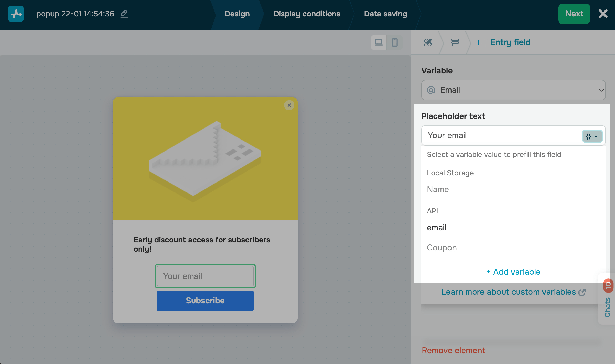Close the popup preview with X icon

(289, 105)
